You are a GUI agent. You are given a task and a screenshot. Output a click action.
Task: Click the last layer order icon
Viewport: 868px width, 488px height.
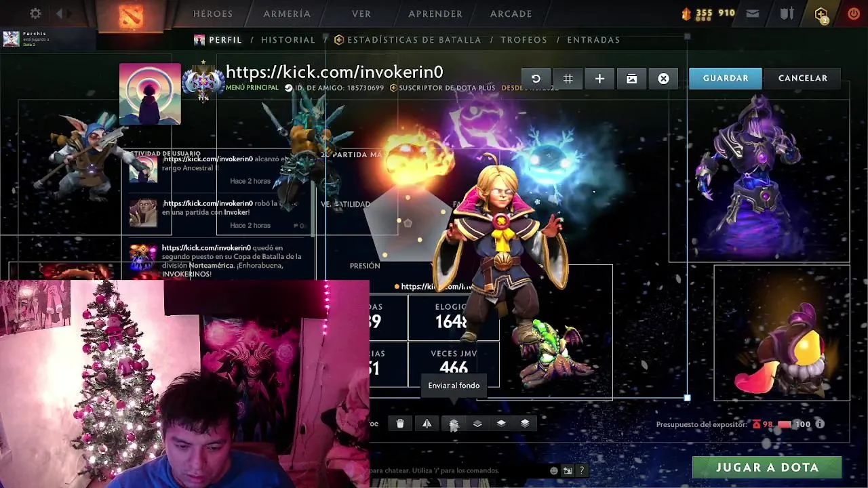tap(525, 424)
